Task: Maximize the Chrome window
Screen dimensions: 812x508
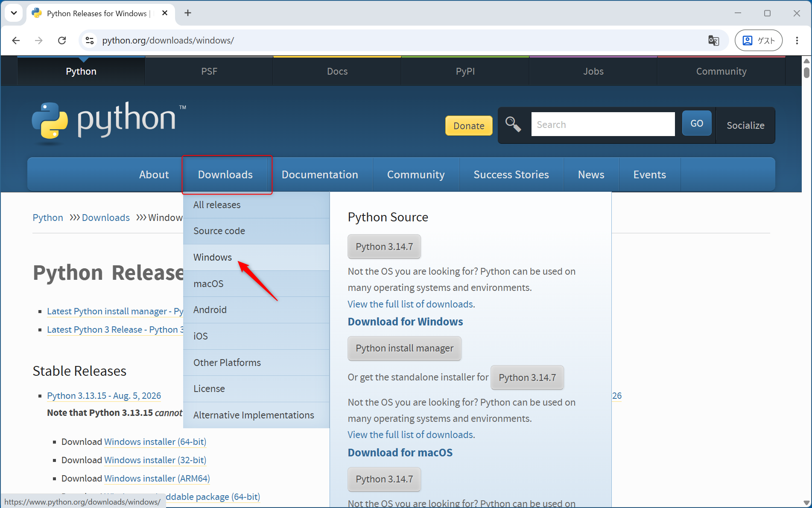Action: tap(767, 13)
